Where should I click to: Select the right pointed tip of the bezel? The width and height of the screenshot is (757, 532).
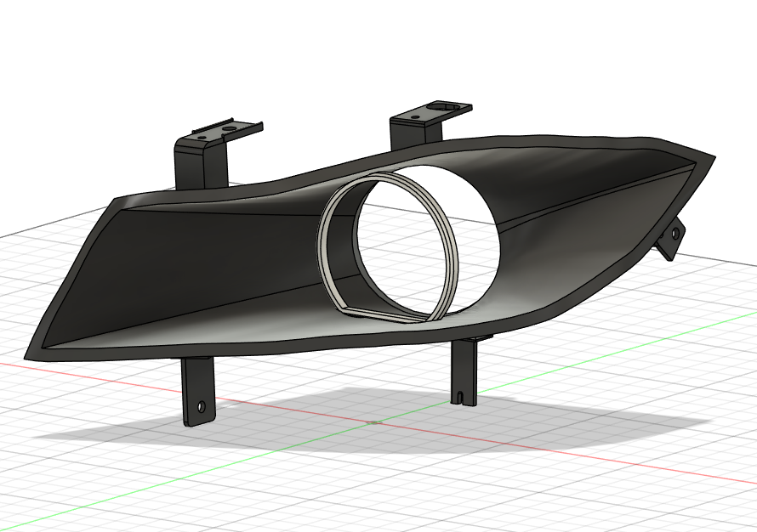[710, 158]
